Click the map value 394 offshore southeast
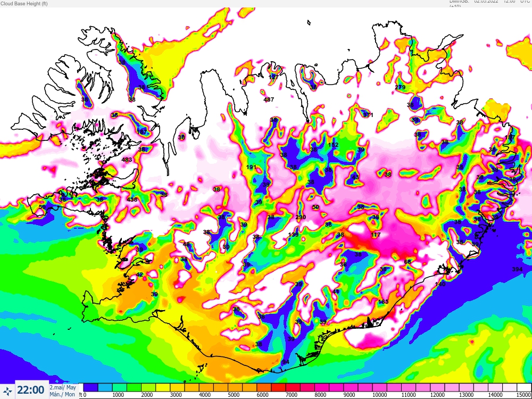 click(518, 269)
